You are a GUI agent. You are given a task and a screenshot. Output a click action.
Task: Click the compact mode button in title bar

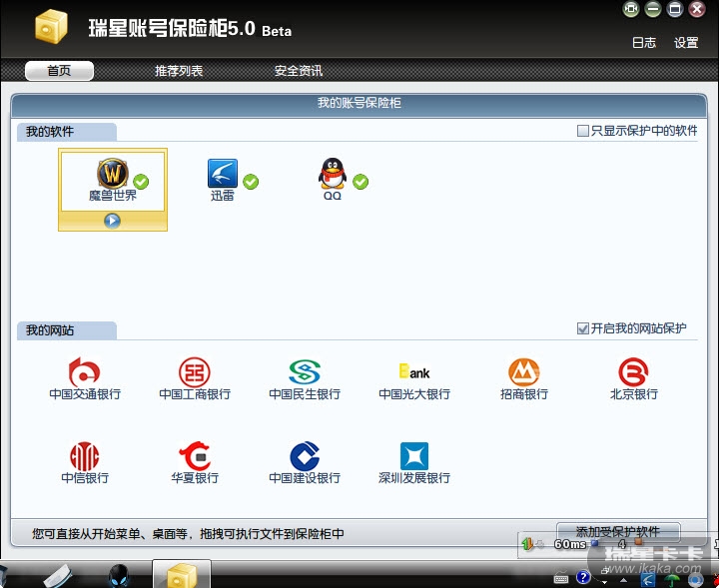pyautogui.click(x=631, y=9)
